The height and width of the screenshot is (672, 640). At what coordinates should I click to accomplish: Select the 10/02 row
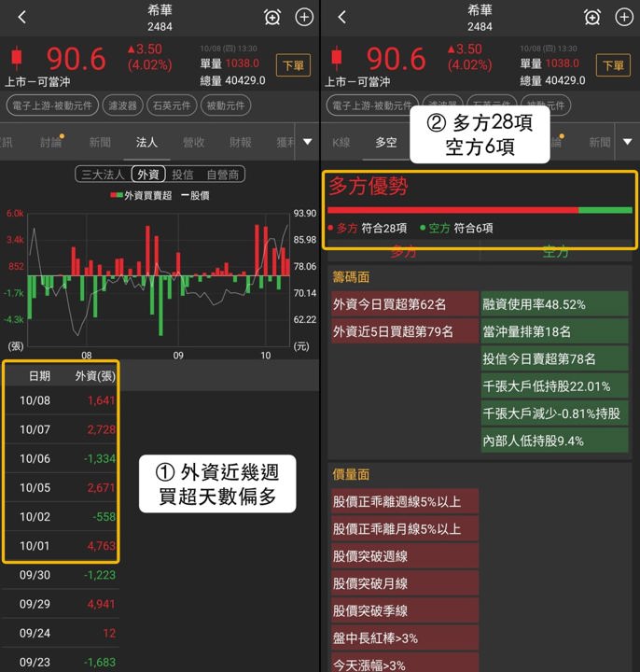(62, 517)
